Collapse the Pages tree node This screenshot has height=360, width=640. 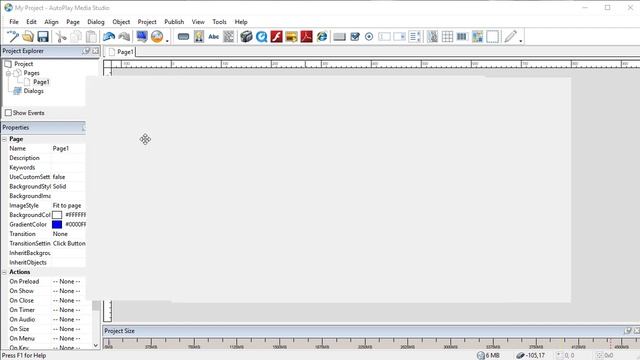click(8, 73)
